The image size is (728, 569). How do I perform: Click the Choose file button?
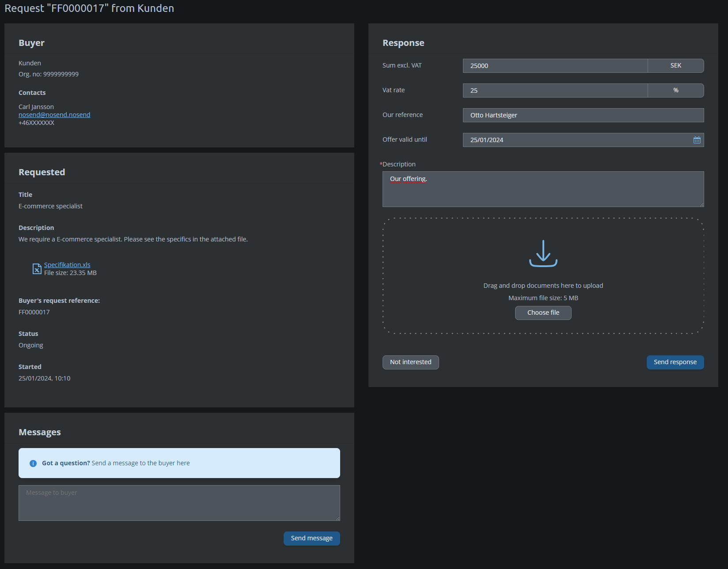[x=543, y=313]
